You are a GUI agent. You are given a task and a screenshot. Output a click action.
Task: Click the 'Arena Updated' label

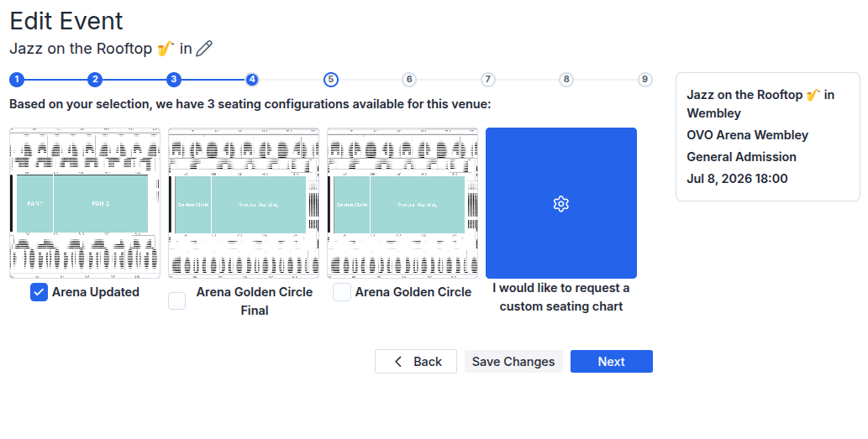[96, 292]
